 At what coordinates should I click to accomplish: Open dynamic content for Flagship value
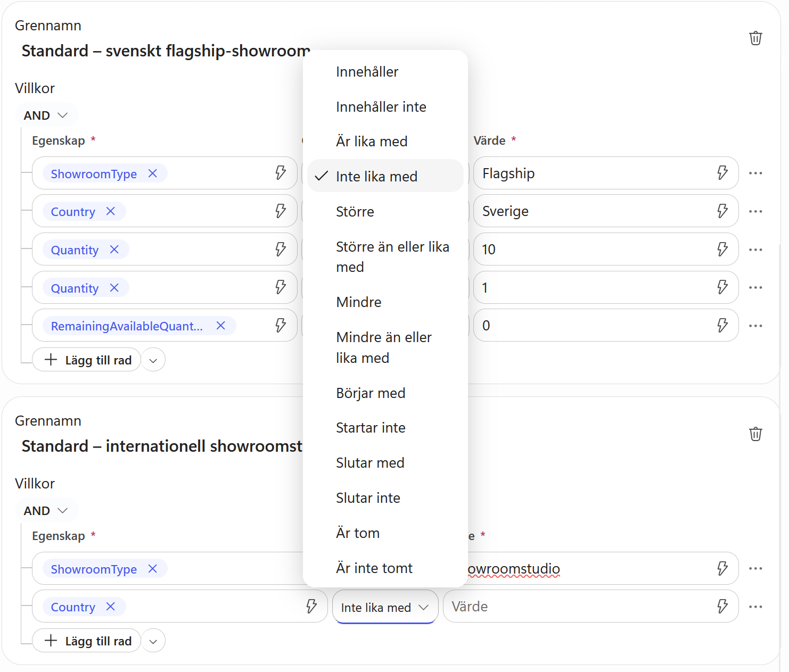tap(722, 173)
